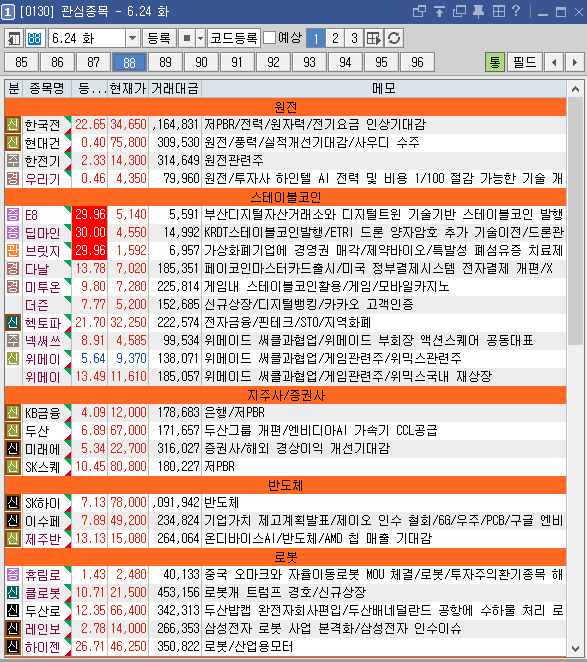587x662 pixels.
Task: Open help with the question mark icon
Action: tap(516, 11)
